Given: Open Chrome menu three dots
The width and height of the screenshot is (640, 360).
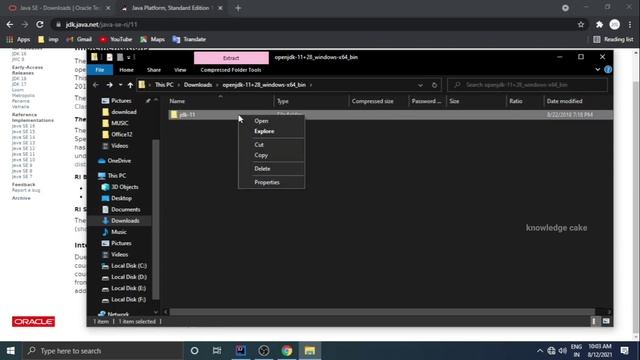Looking at the screenshot, I should [x=630, y=24].
